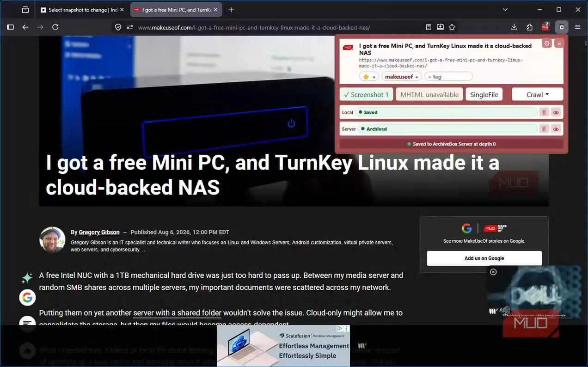
Task: Follow the 'server with a shared folder' link
Action: tap(178, 313)
